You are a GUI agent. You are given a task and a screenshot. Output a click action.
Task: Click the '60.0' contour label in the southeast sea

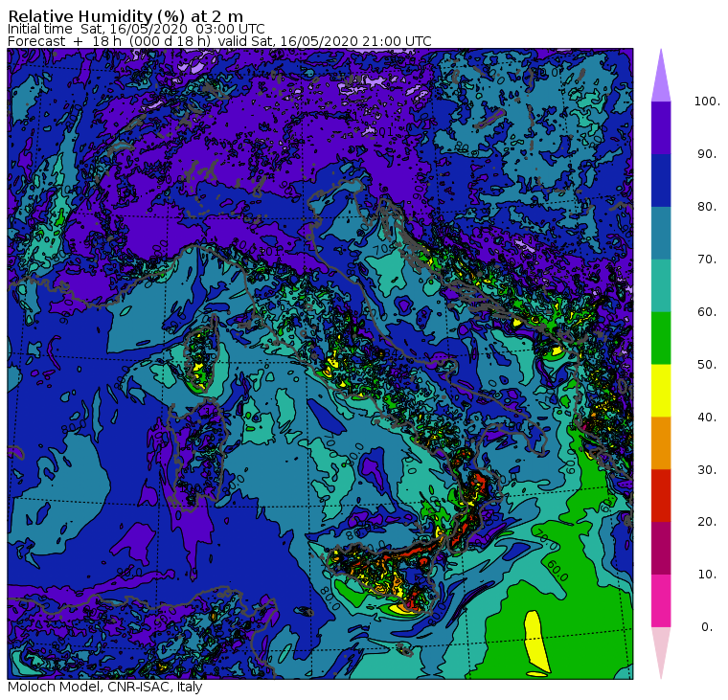(x=557, y=571)
